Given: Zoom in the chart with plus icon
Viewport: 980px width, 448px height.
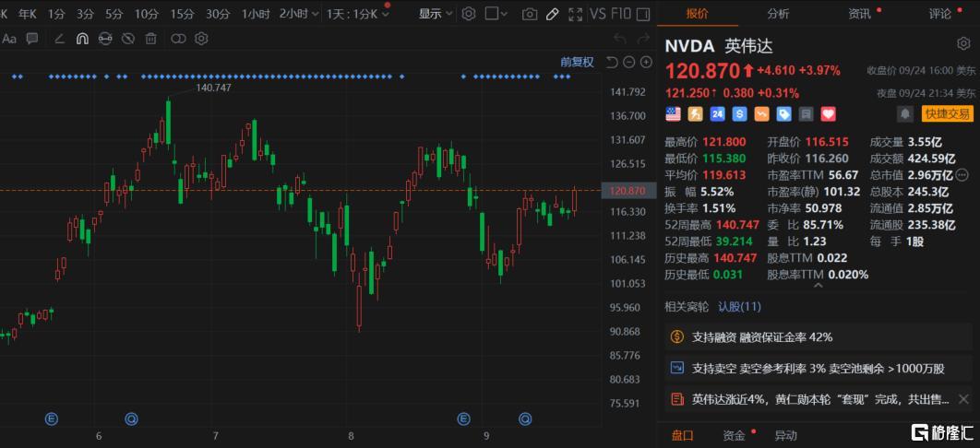Looking at the screenshot, I should tap(646, 62).
